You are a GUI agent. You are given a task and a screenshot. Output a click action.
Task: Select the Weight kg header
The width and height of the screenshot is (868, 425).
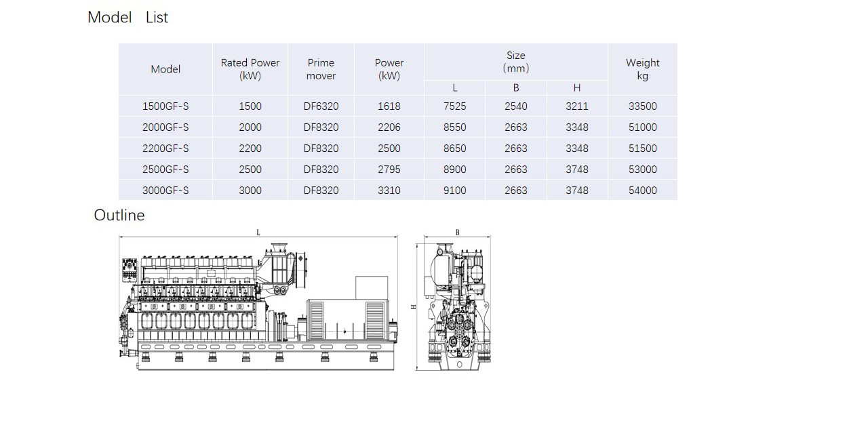[643, 69]
